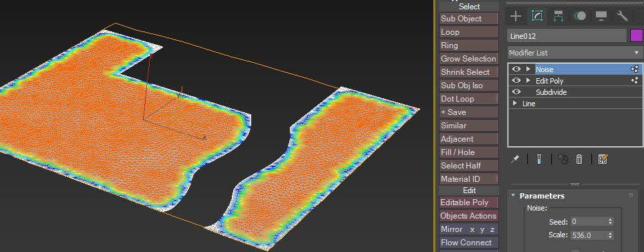The image size is (644, 252).
Task: Click the Material ID button
Action: click(x=469, y=179)
